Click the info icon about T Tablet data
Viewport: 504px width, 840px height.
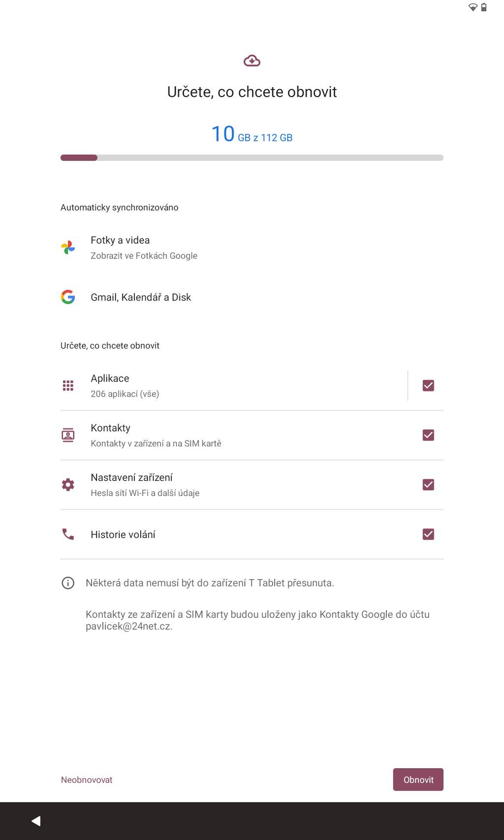coord(67,583)
